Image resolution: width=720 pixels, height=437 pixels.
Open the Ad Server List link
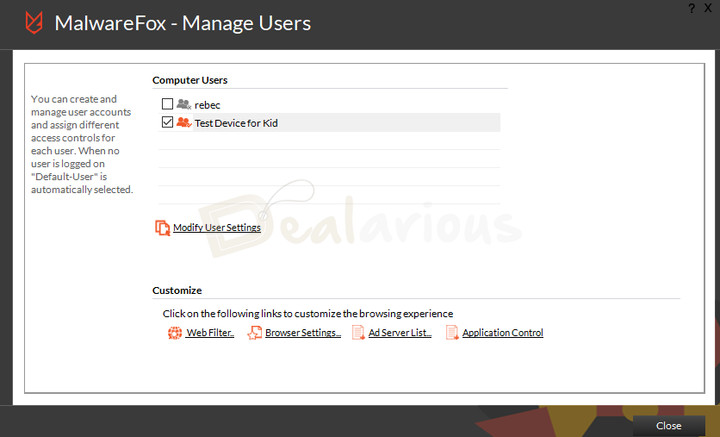(400, 333)
